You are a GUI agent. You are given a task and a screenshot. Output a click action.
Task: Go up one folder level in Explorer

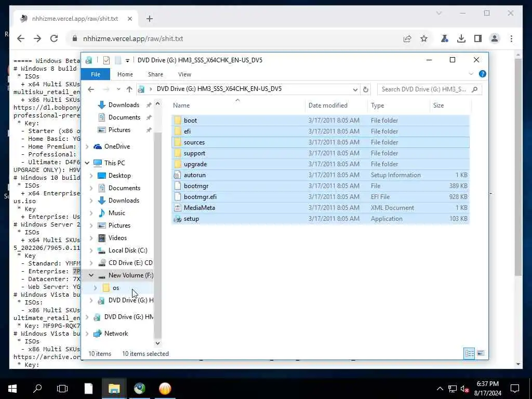coord(129,89)
